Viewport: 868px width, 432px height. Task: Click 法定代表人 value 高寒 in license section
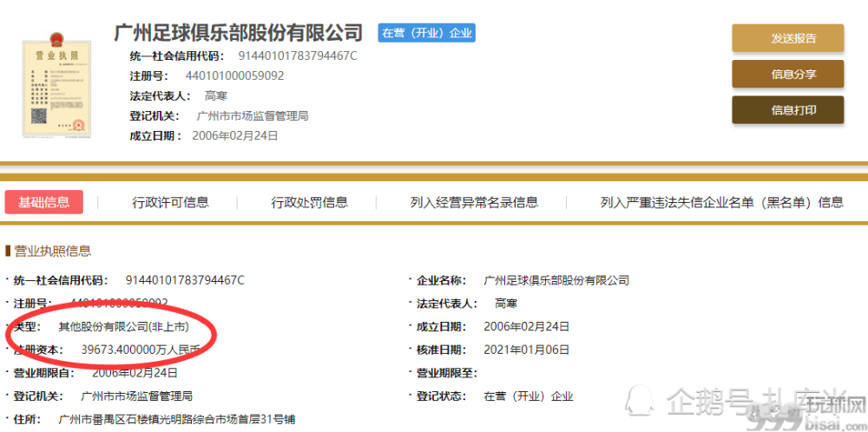click(506, 304)
